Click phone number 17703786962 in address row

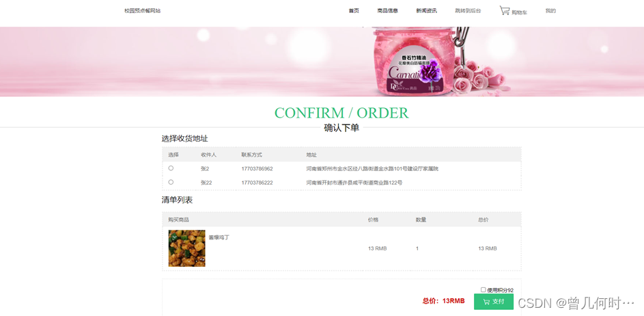(x=257, y=169)
